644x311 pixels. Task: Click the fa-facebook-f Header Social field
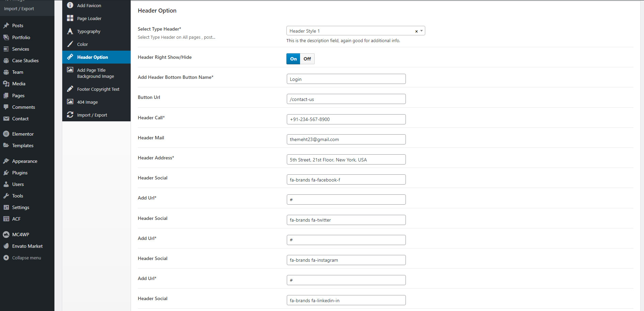(x=346, y=179)
